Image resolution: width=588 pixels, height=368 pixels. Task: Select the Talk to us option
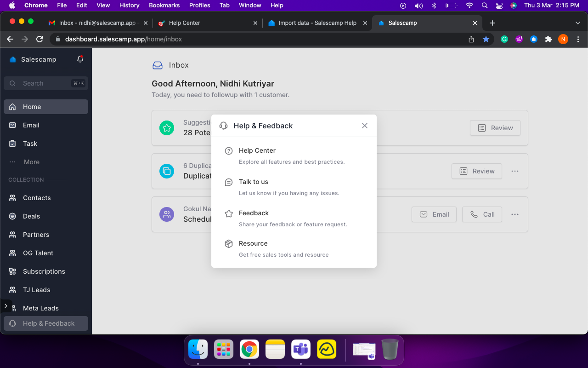(x=254, y=182)
